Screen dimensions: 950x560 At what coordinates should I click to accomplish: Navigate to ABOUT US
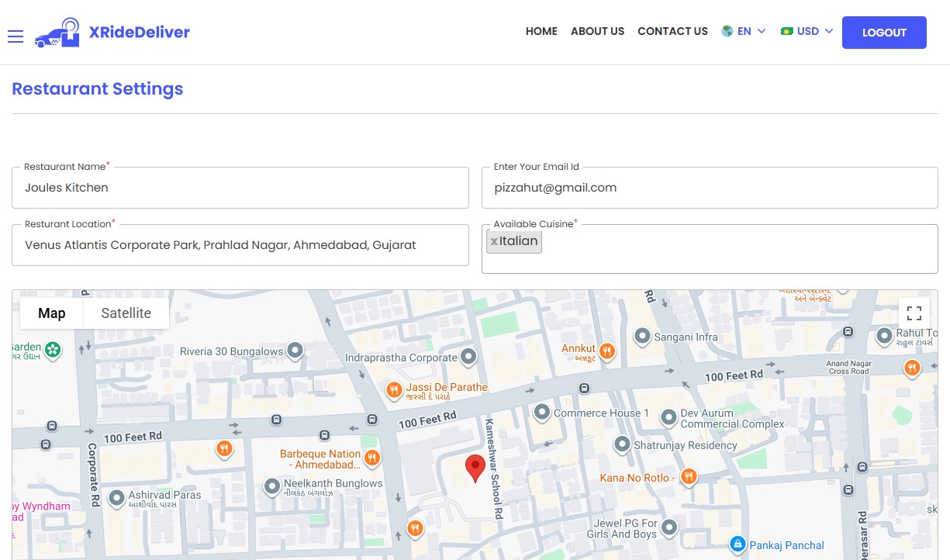point(597,31)
